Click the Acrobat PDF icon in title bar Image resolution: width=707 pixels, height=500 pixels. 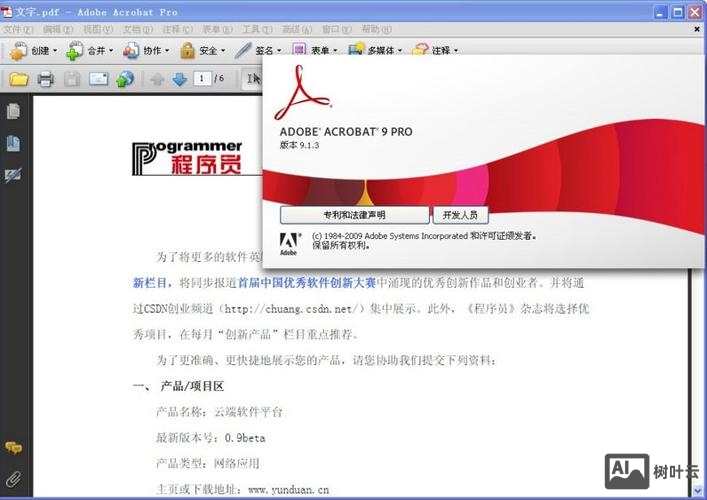point(7,11)
